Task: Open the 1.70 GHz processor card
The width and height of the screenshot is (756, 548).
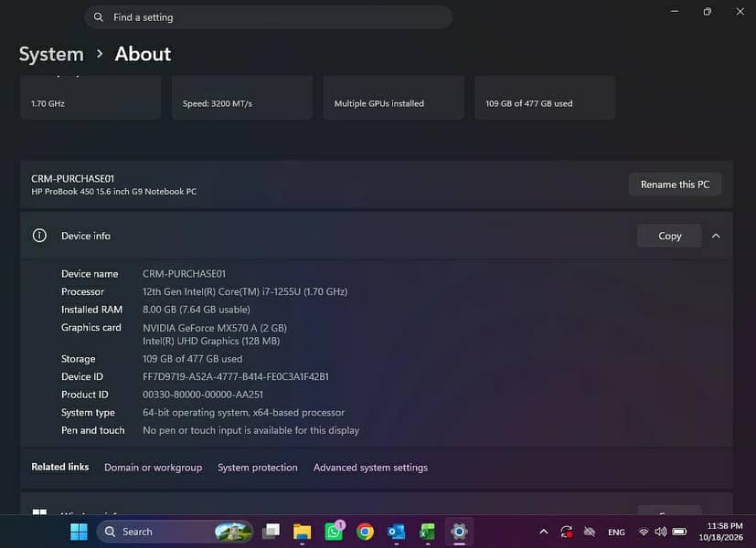Action: click(x=91, y=98)
